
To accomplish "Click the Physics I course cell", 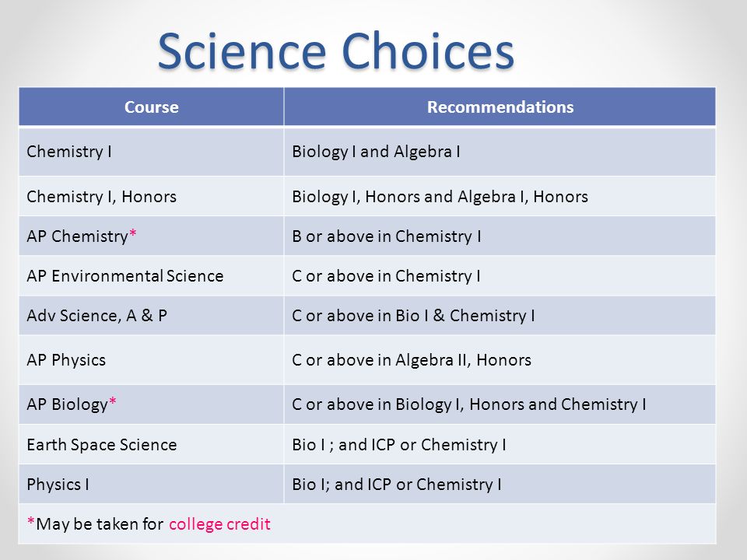I will [152, 485].
